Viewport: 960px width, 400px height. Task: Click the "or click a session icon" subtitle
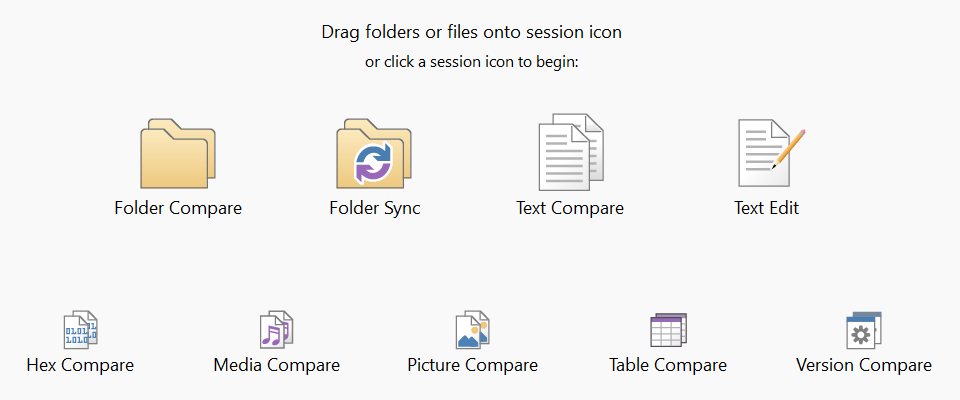472,62
